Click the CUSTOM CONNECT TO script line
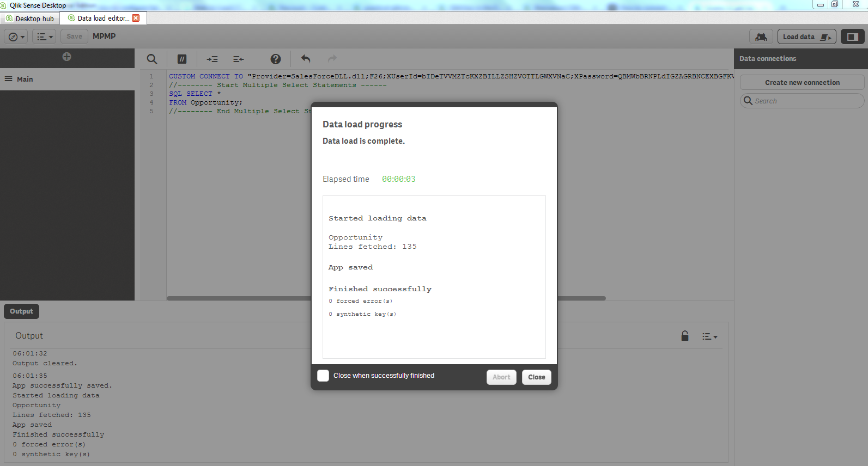The height and width of the screenshot is (466, 868). click(x=451, y=76)
